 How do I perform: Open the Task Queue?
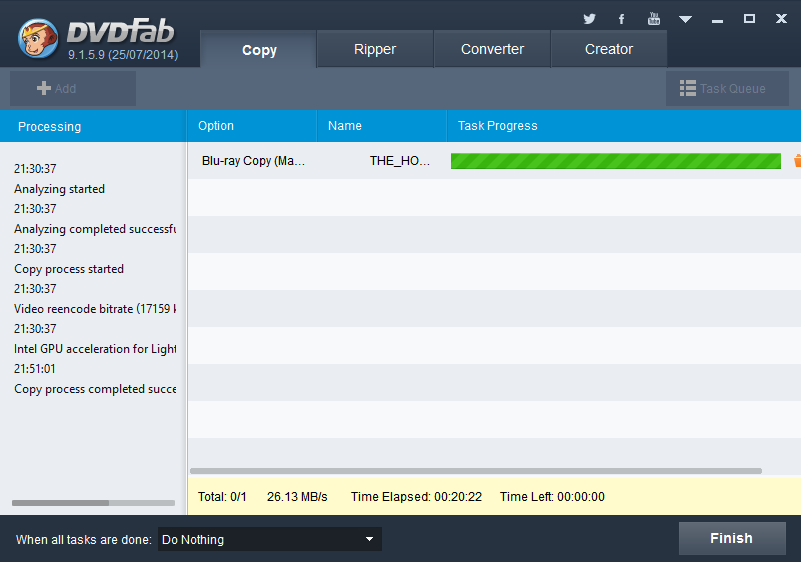pos(727,88)
